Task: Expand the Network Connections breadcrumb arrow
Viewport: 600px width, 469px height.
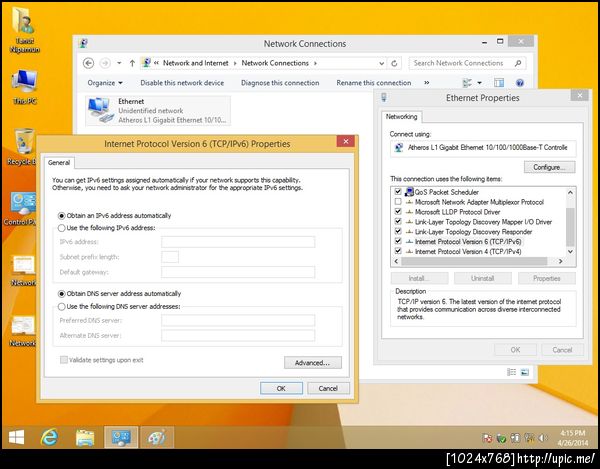Action: [315, 63]
